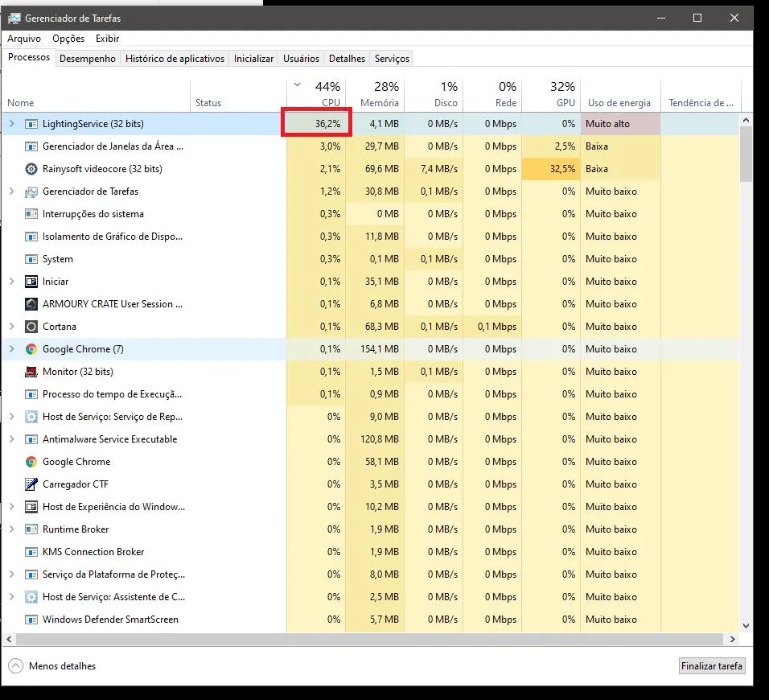Sort processes by the Memória column
Screen dimensions: 769x700
[x=375, y=94]
